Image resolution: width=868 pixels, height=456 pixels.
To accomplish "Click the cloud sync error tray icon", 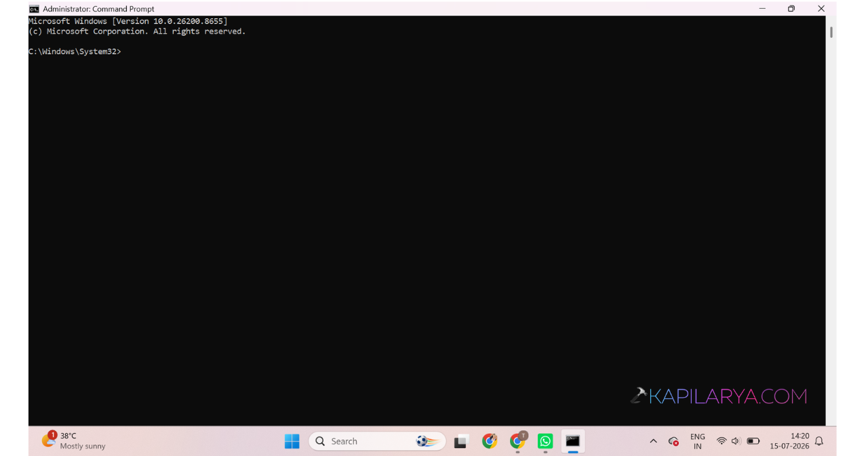I will [x=673, y=441].
